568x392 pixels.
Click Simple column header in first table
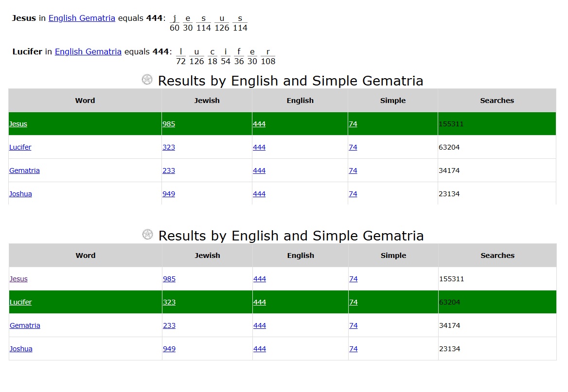[x=393, y=101]
